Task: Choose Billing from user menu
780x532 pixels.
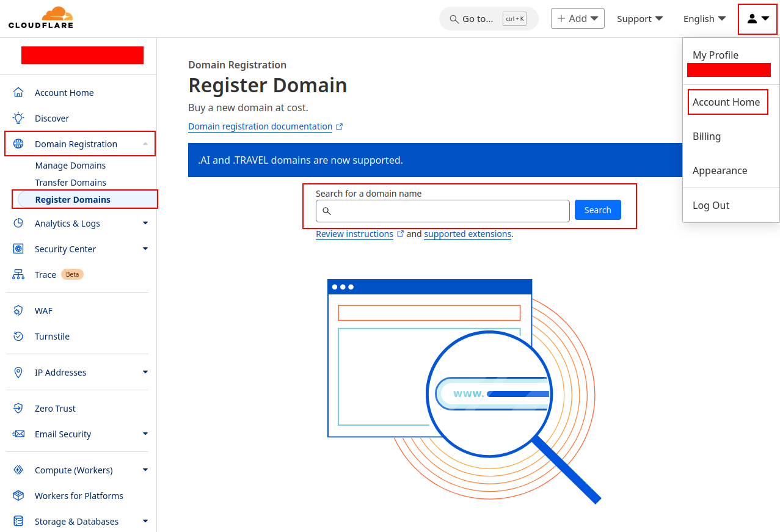Action: 707,136
